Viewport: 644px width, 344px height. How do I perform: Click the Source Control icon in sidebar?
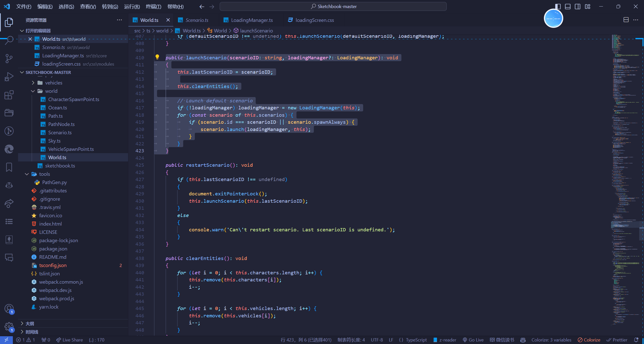(x=9, y=58)
